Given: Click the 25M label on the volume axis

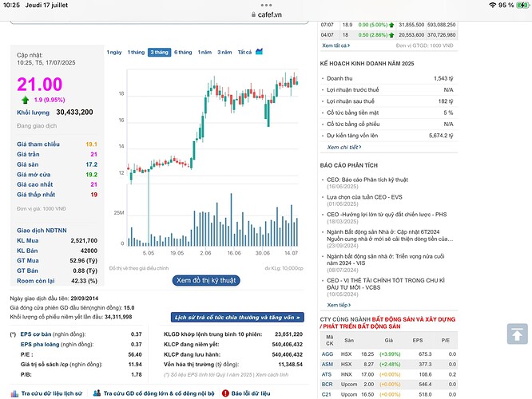Looking at the screenshot, I should (x=119, y=212).
